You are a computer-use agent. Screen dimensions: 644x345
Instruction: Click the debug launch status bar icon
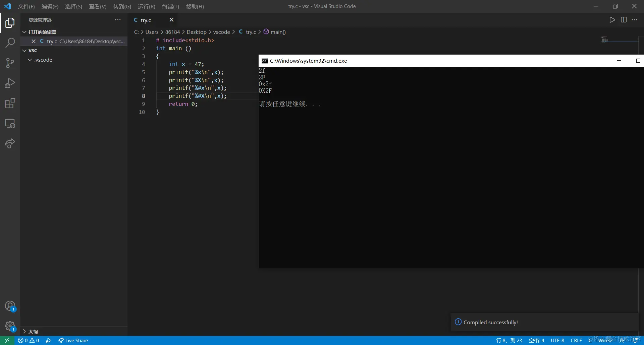[x=49, y=340]
